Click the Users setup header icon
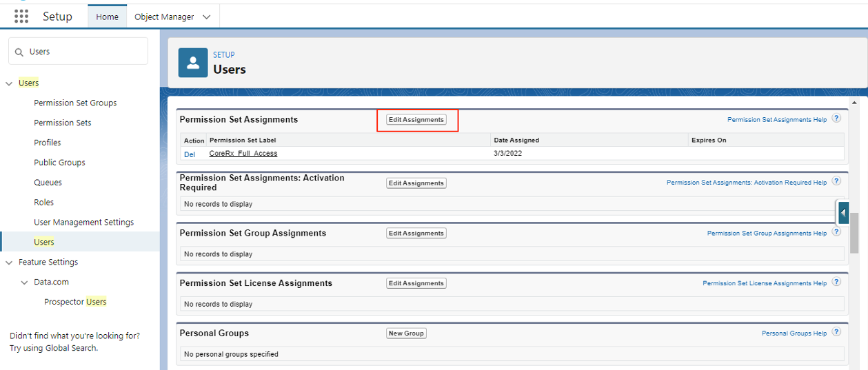 (193, 63)
